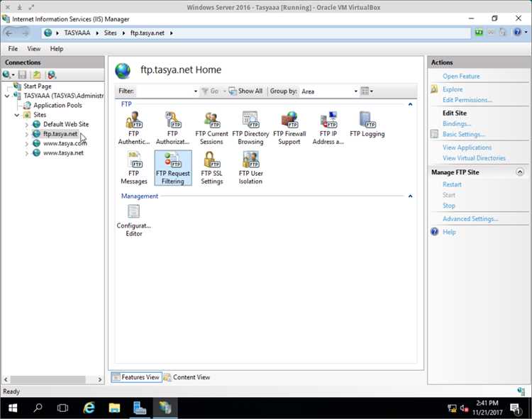Click Restart under Manage FTP Site
The width and height of the screenshot is (532, 419).
tap(452, 184)
